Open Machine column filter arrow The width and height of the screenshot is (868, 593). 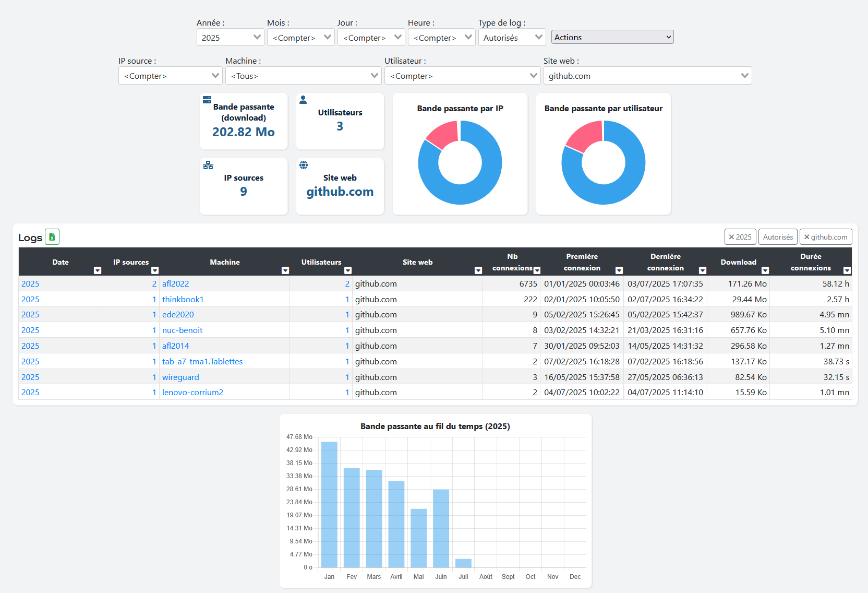point(285,270)
